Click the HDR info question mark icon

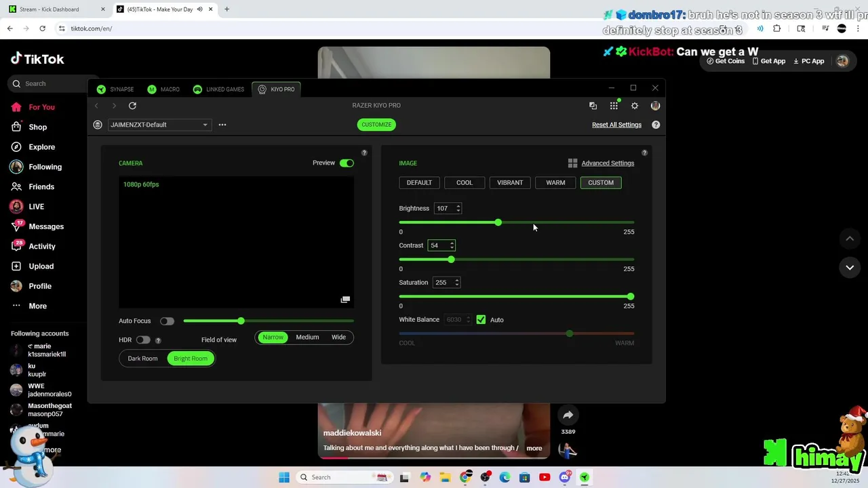[x=158, y=340]
